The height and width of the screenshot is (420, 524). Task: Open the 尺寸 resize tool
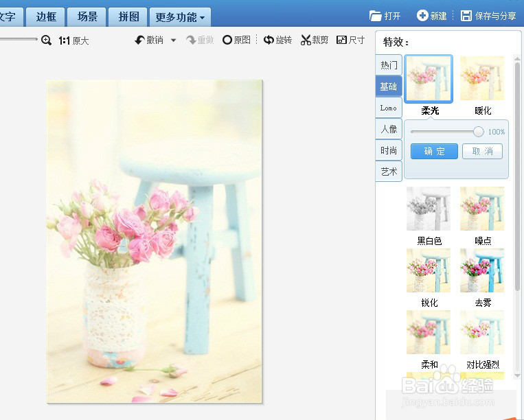click(x=350, y=40)
